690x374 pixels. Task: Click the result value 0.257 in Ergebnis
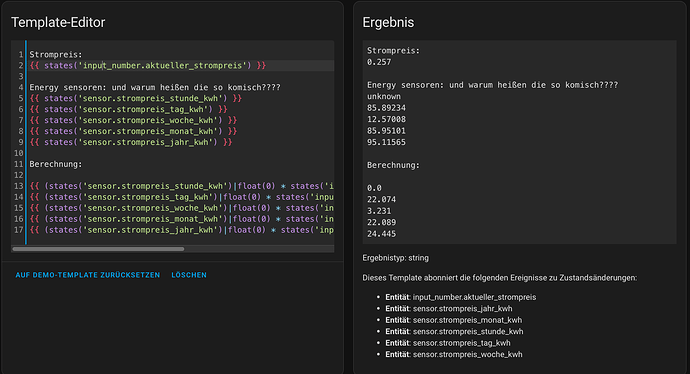(379, 62)
